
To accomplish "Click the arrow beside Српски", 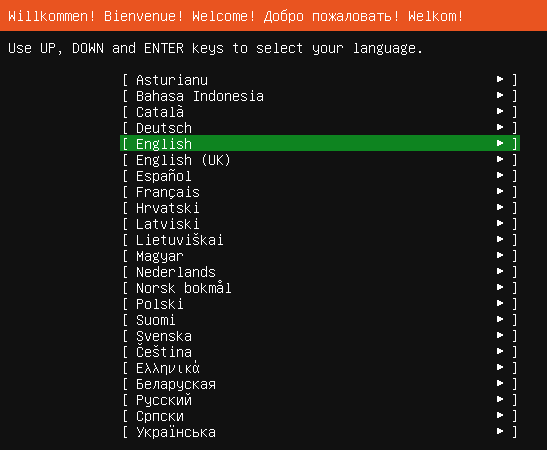I will [x=500, y=415].
